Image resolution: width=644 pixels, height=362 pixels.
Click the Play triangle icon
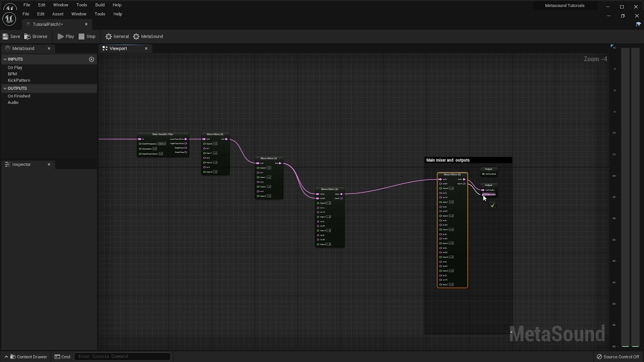60,36
